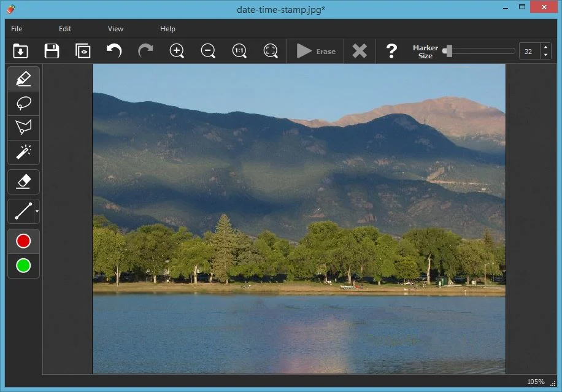This screenshot has width=562, height=392.
Task: Select the Magic Wand tool
Action: coord(23,152)
